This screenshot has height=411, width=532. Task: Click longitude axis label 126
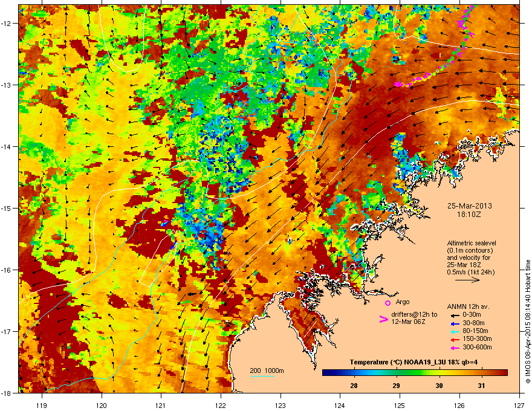pos(459,405)
